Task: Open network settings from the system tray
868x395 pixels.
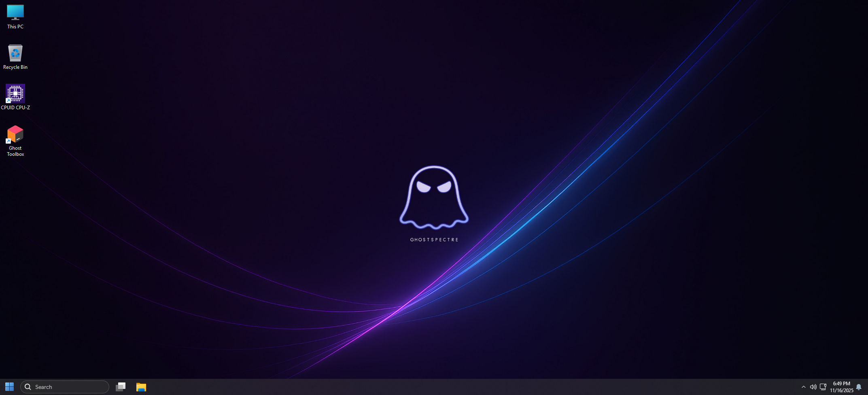Action: [823, 387]
